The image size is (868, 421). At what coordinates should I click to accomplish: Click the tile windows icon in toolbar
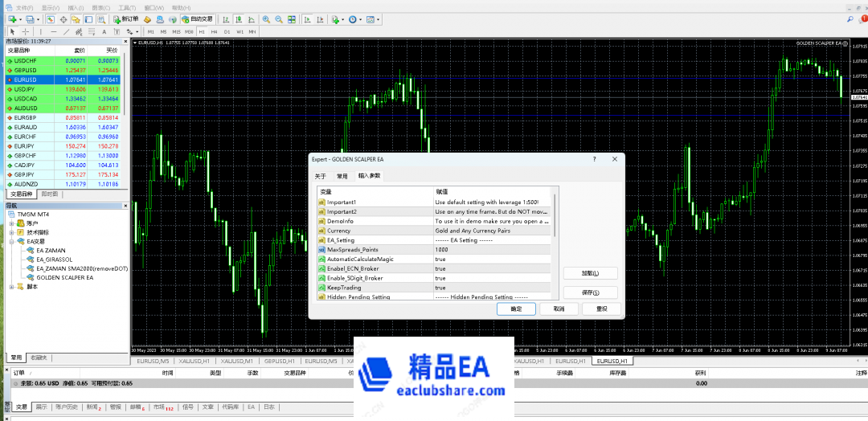(x=290, y=18)
